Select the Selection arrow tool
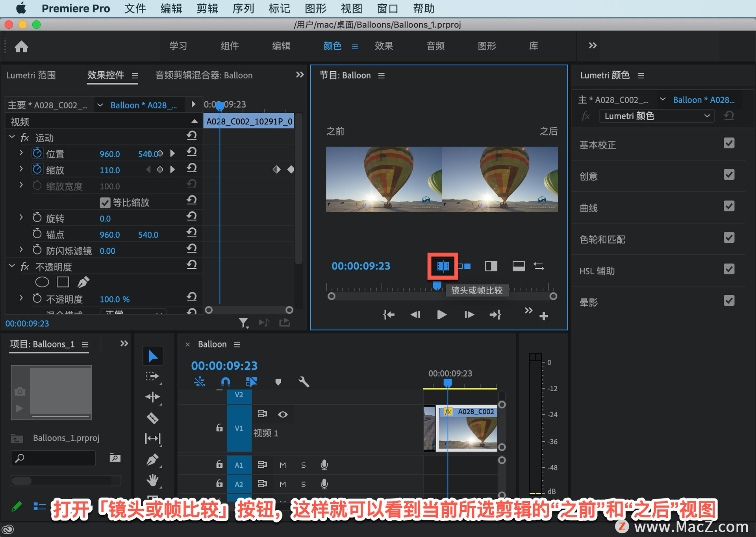Screen dimensions: 756x537 [153, 356]
